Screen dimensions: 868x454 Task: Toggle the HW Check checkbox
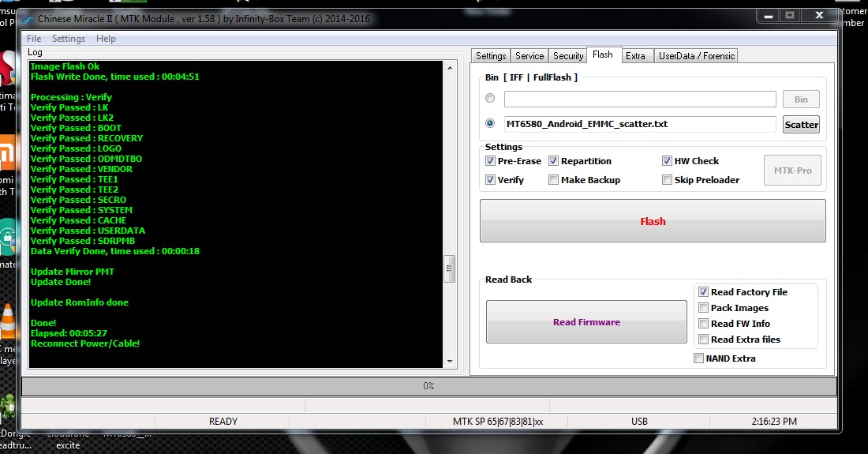click(667, 161)
